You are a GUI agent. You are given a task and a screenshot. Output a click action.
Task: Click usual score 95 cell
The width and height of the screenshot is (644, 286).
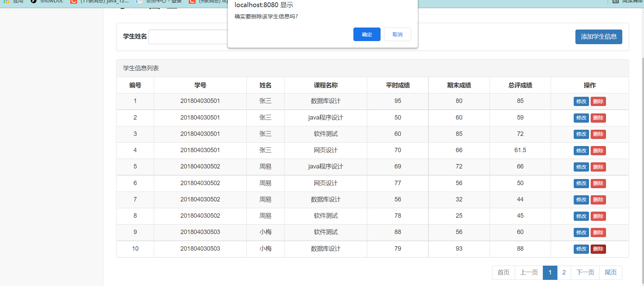point(398,101)
